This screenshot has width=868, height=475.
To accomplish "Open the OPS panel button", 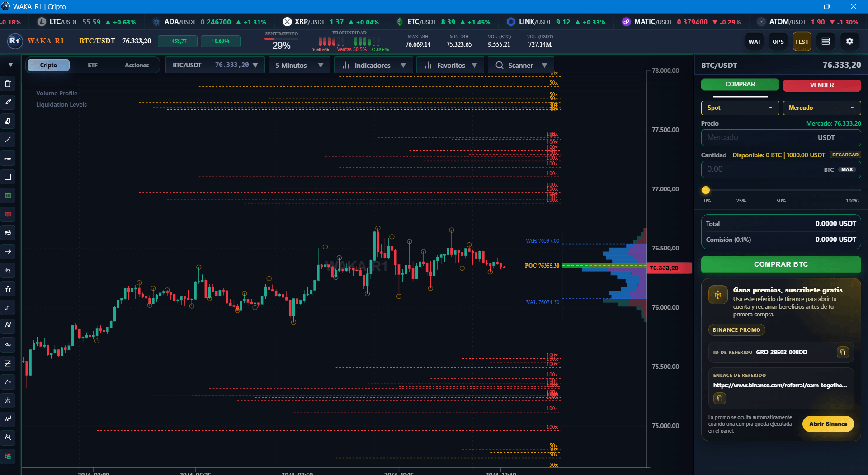I will click(778, 42).
